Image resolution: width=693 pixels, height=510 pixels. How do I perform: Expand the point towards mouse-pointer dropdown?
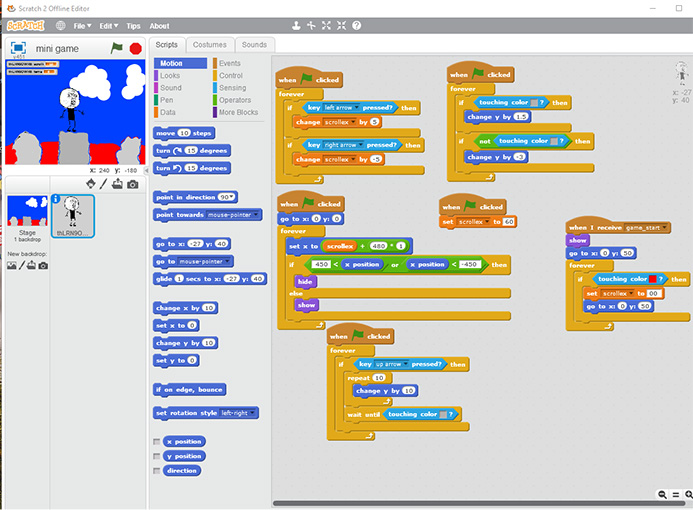[x=257, y=214]
